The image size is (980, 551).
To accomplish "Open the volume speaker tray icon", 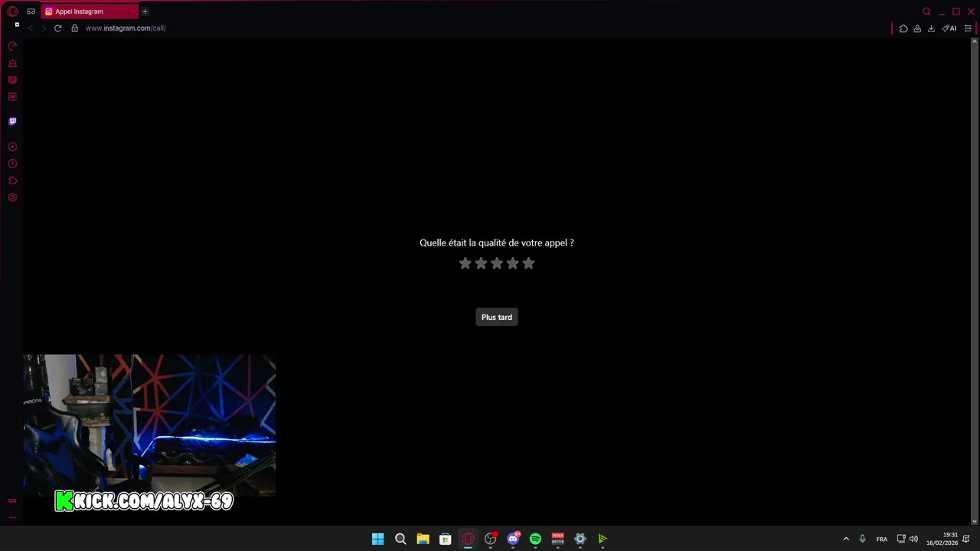I will (913, 539).
